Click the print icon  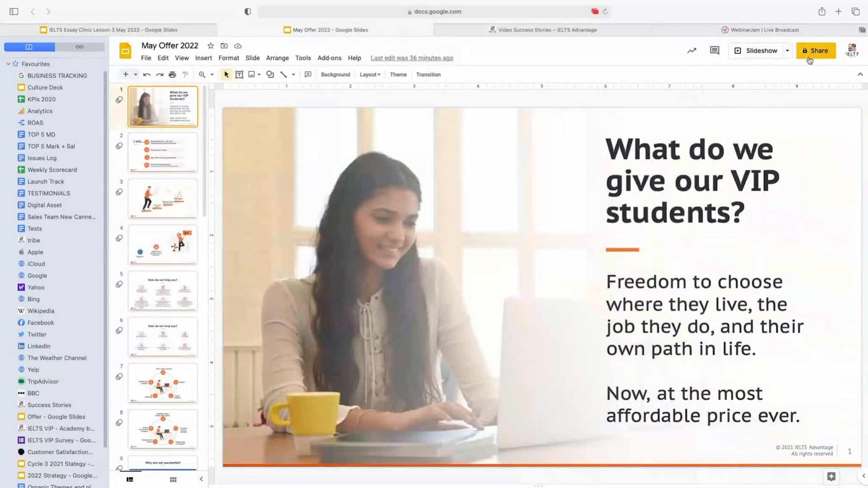[x=172, y=75]
